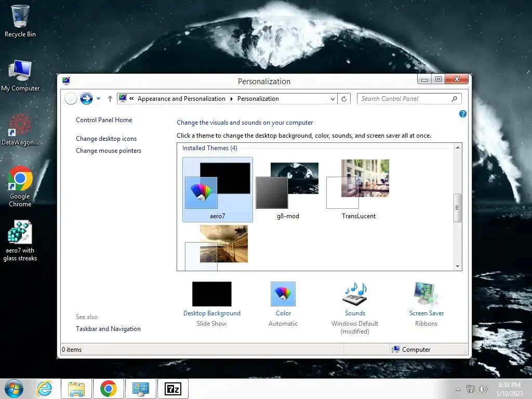The width and height of the screenshot is (532, 399).
Task: Select the TransLucent theme
Action: click(358, 190)
